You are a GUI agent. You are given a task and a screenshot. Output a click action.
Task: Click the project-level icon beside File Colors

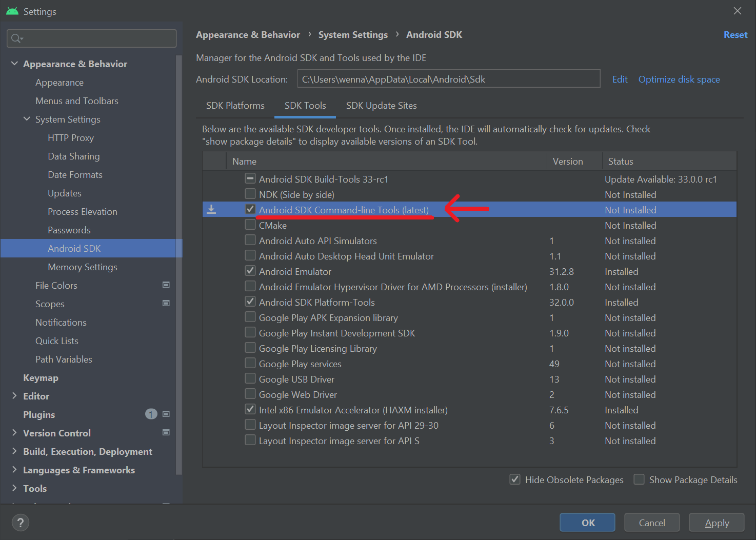click(x=166, y=285)
